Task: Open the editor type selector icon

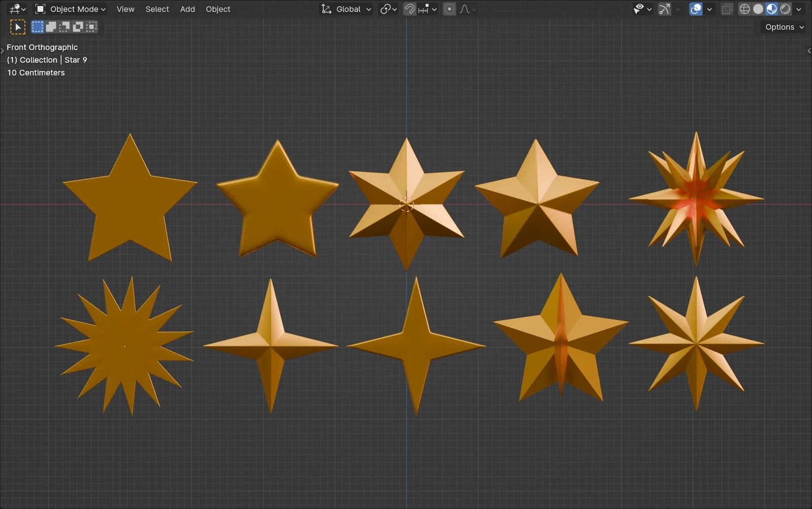Action: click(x=14, y=9)
